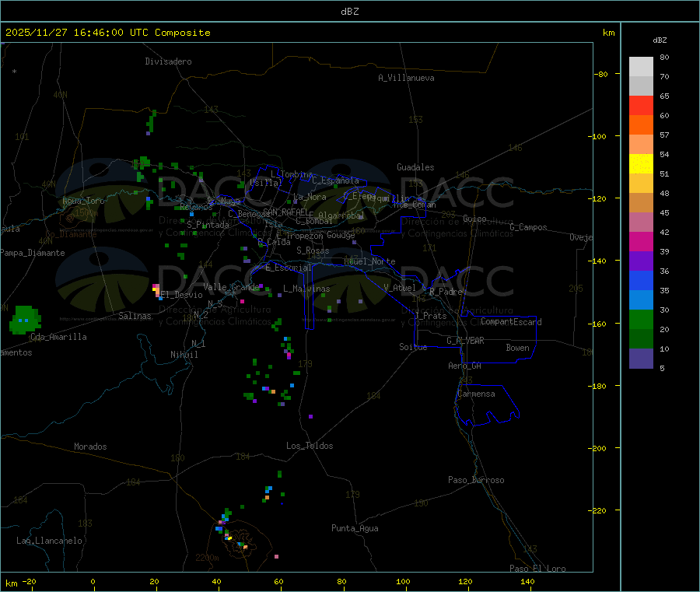The height and width of the screenshot is (592, 700).
Task: Click the Aero_GA label
Action: pyautogui.click(x=465, y=366)
